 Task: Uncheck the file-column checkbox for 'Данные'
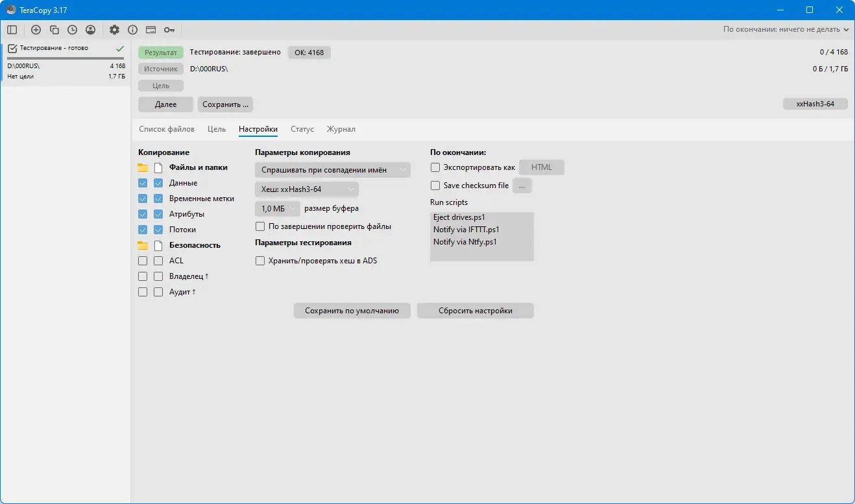tap(158, 183)
